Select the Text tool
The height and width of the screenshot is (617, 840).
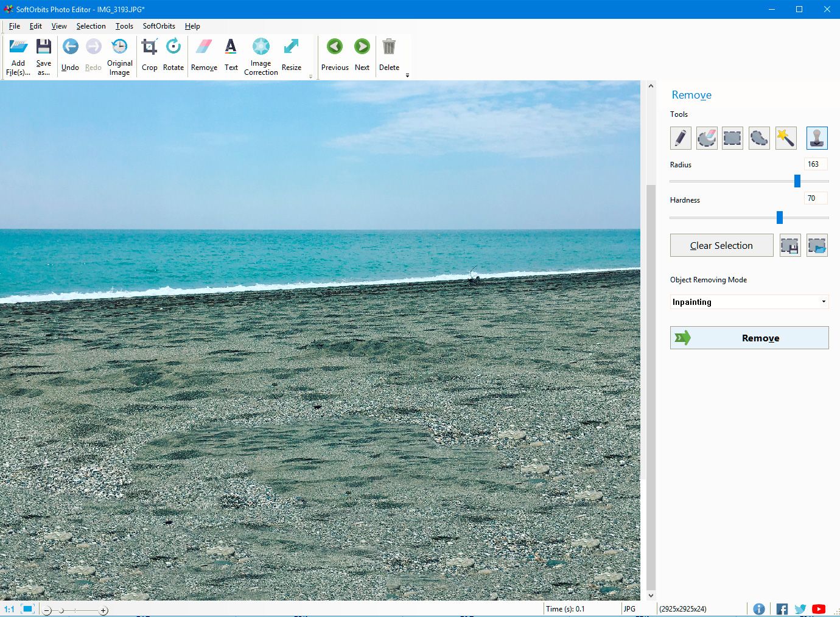pos(231,56)
